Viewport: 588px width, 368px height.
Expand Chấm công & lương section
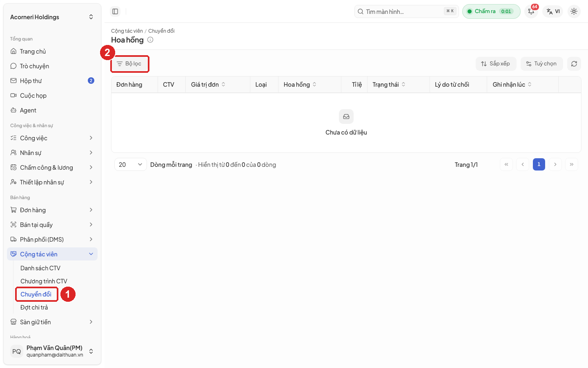(x=52, y=168)
